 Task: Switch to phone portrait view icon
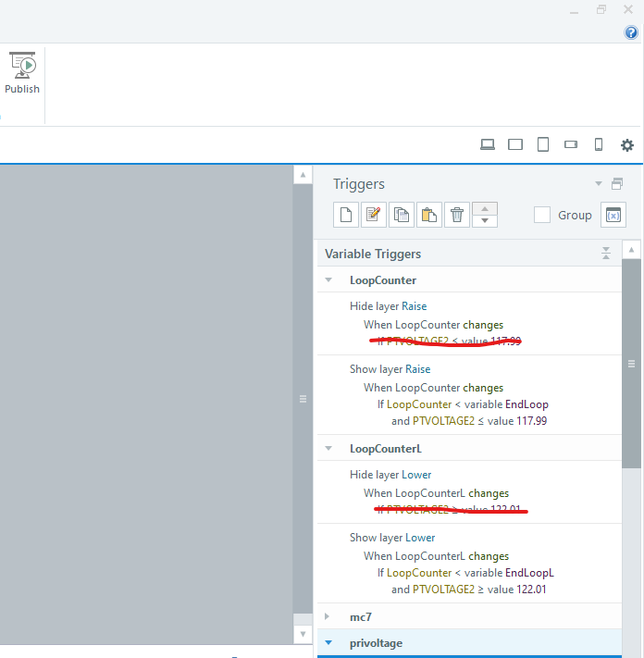click(x=599, y=144)
